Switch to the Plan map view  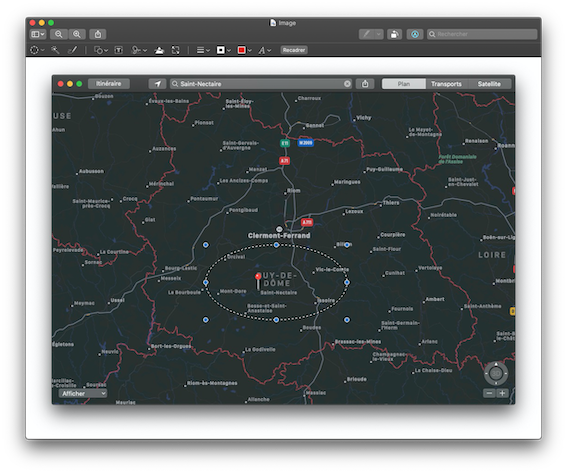(404, 84)
